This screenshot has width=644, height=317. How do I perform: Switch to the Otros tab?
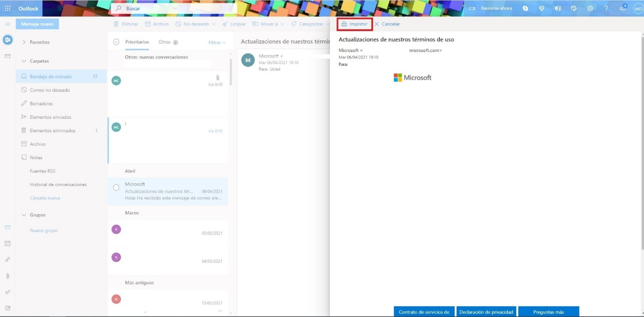tap(164, 42)
